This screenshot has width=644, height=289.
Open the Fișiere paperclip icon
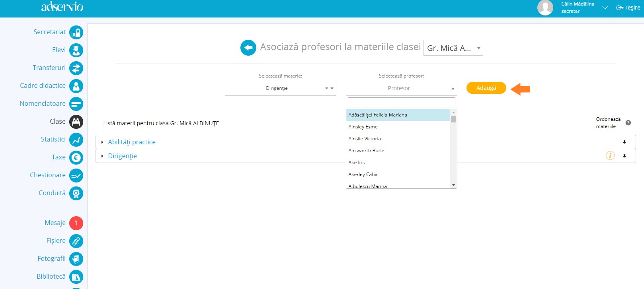point(76,241)
